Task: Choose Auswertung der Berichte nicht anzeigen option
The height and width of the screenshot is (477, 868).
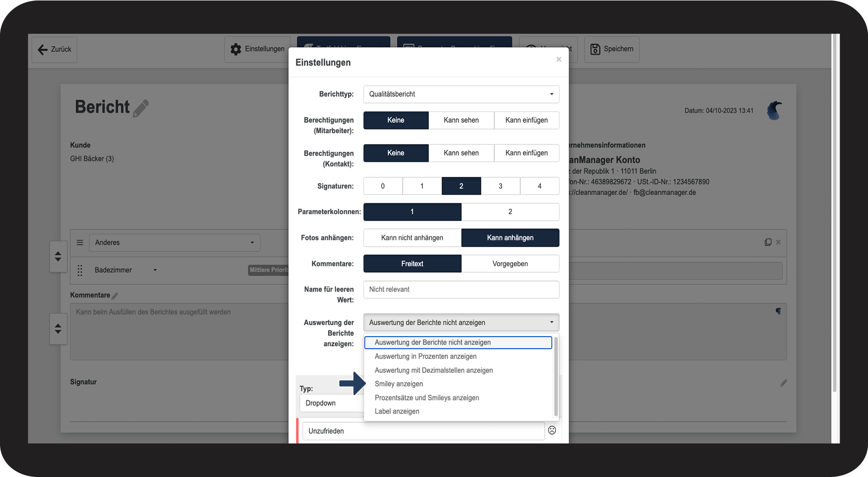Action: pyautogui.click(x=458, y=342)
